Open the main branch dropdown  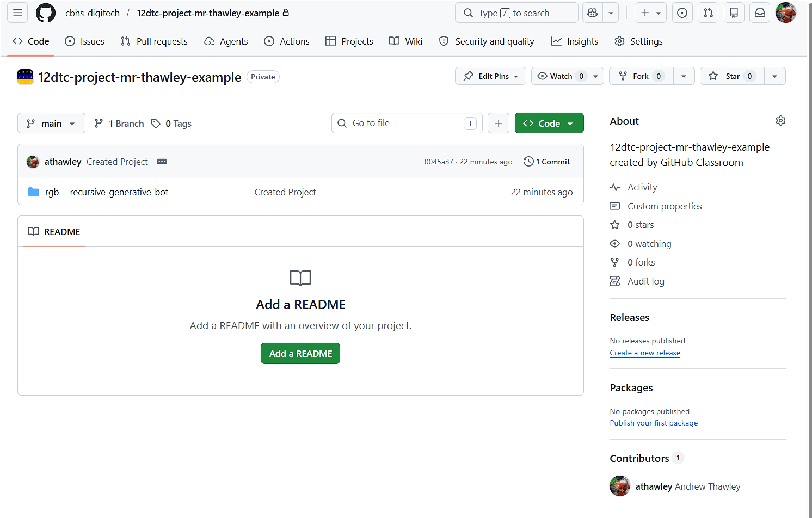click(x=51, y=123)
